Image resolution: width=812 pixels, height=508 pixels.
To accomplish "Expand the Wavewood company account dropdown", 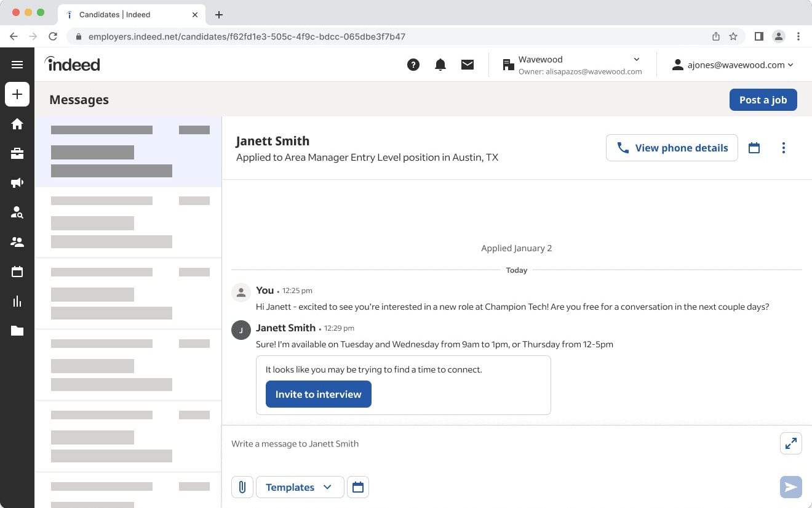I will pyautogui.click(x=571, y=65).
